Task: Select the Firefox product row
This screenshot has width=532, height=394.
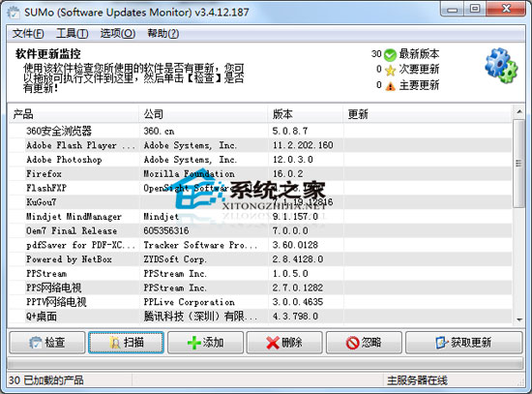Action: (x=260, y=173)
